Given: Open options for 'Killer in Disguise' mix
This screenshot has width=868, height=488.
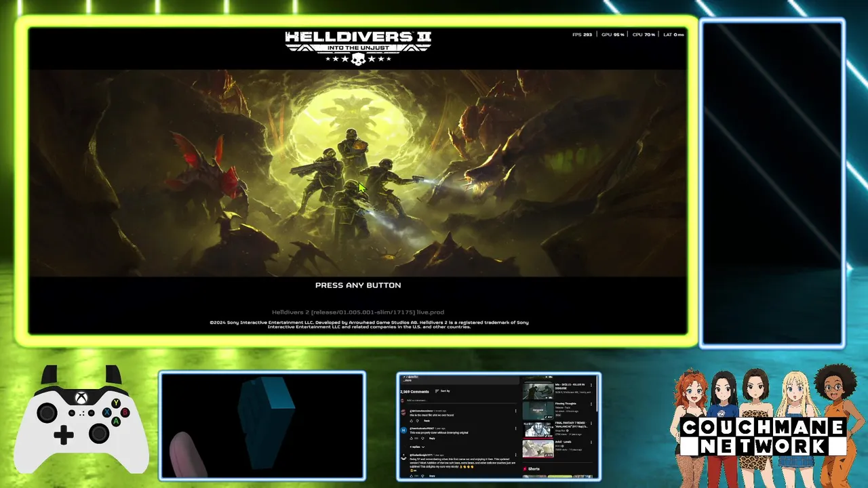Looking at the screenshot, I should tap(591, 385).
